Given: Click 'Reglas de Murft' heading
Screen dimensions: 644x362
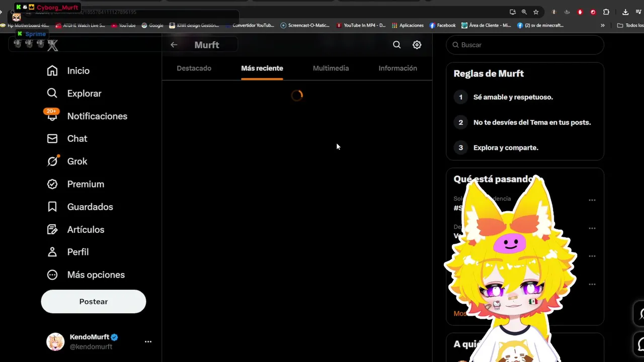Looking at the screenshot, I should pos(489,73).
